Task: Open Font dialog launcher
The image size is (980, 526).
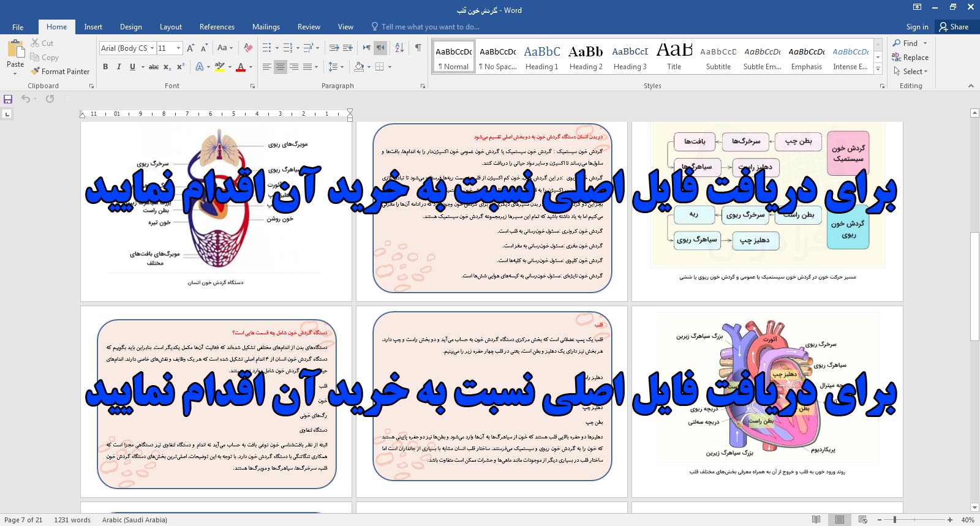Action: pyautogui.click(x=252, y=86)
